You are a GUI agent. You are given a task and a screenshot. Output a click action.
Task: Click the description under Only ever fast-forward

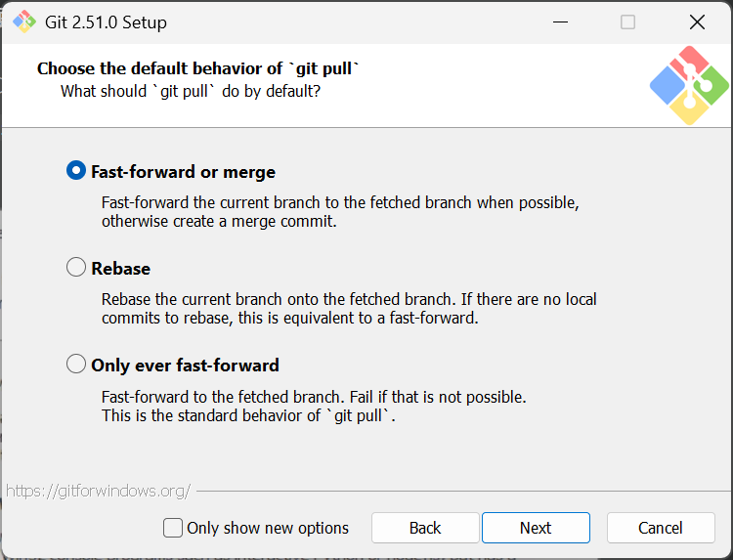click(314, 406)
